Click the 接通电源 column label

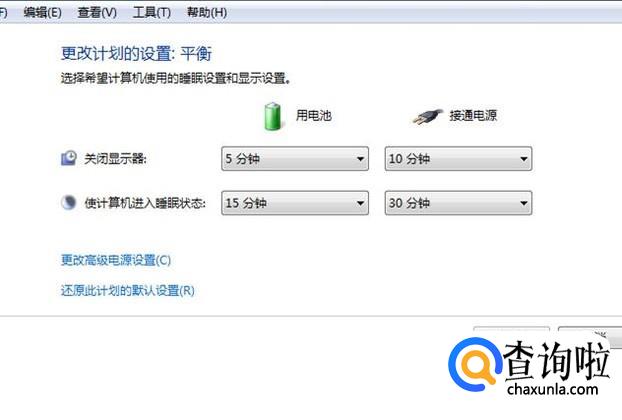tap(473, 115)
